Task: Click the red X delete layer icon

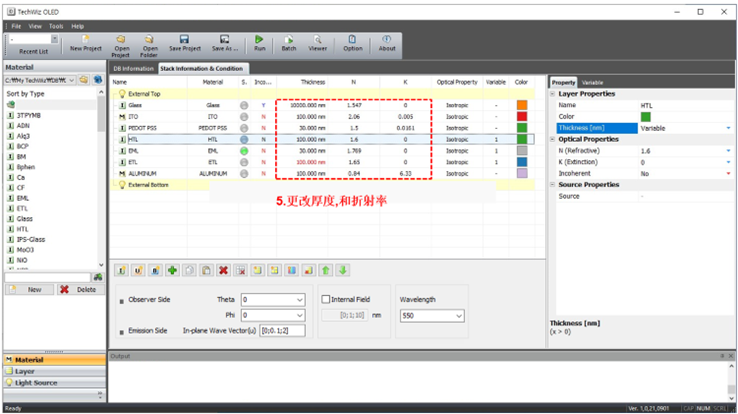Action: (224, 271)
